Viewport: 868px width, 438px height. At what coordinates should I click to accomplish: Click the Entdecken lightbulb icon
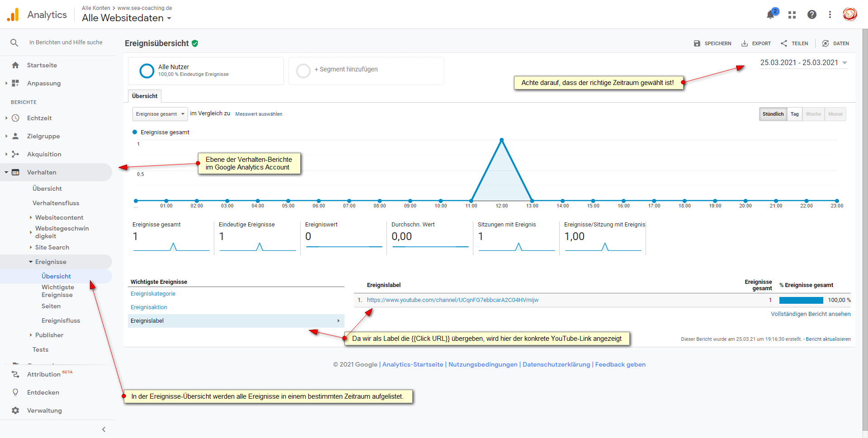15,392
